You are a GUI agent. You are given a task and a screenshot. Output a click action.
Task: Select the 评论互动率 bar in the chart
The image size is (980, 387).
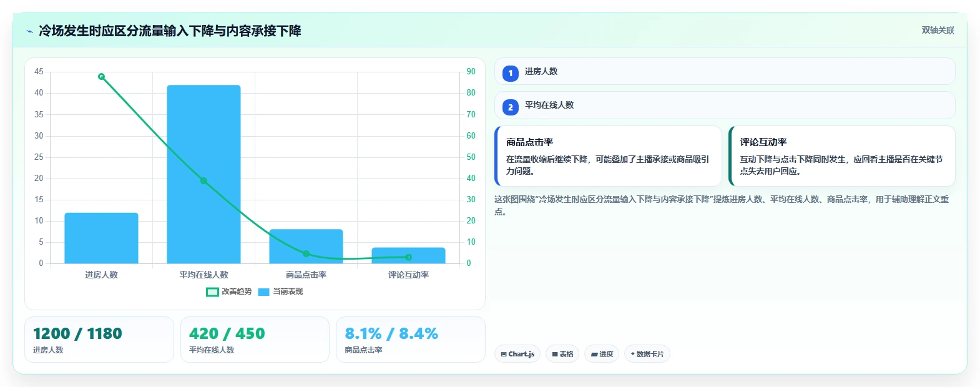pyautogui.click(x=408, y=255)
